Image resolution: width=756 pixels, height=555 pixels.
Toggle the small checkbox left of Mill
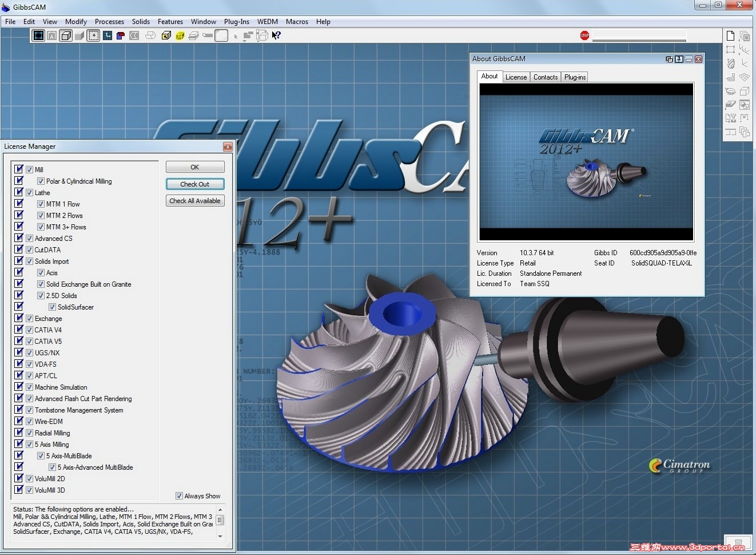click(29, 169)
